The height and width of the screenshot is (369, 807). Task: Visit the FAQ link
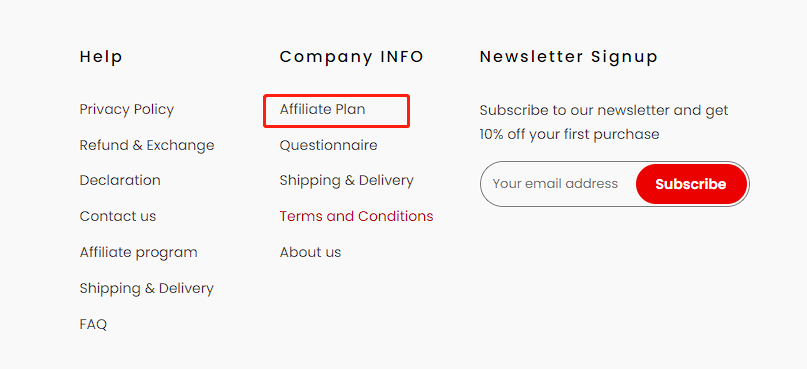point(93,325)
